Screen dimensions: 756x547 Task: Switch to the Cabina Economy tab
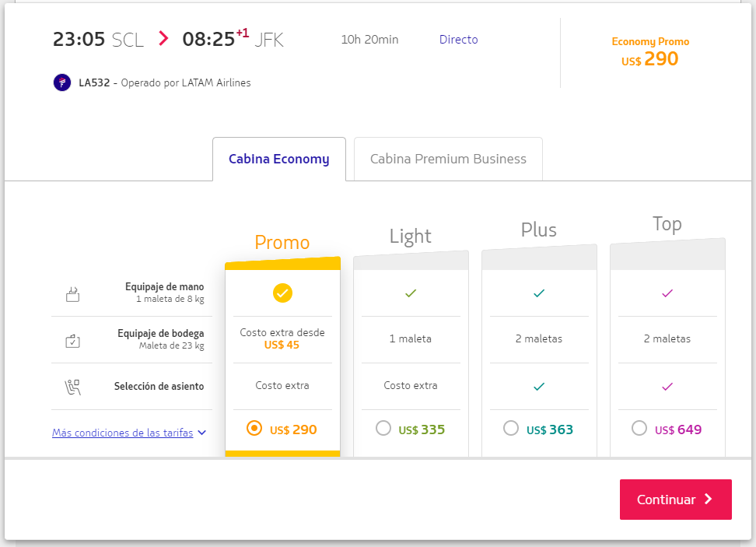pos(278,160)
